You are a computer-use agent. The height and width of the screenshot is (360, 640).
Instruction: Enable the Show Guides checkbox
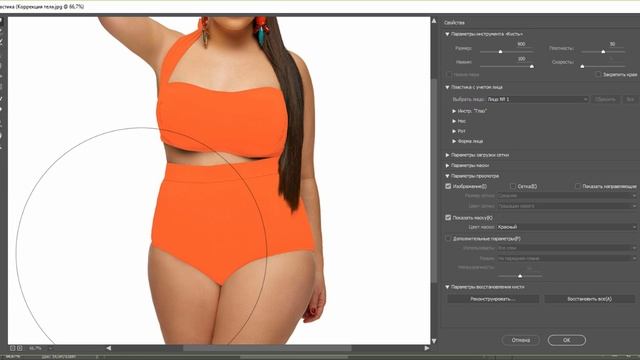tap(578, 186)
